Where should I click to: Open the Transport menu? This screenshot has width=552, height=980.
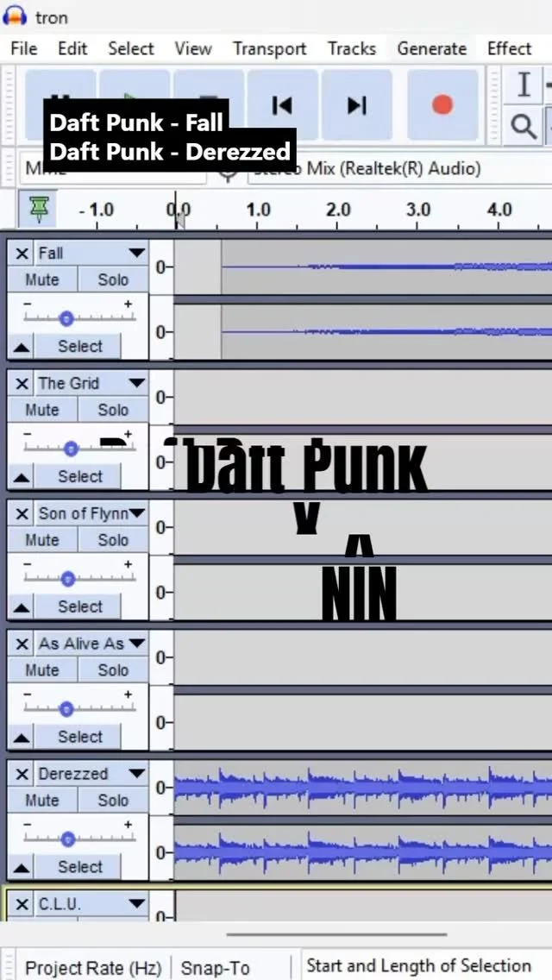click(269, 49)
